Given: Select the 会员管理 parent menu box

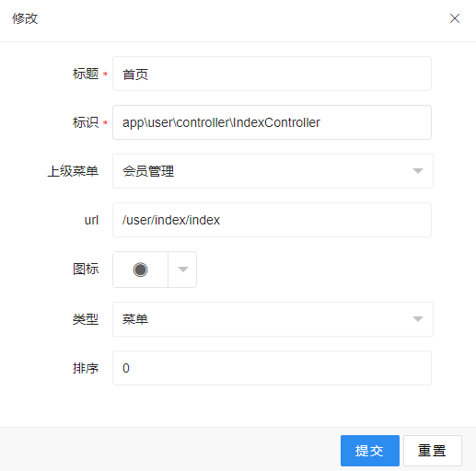Looking at the screenshot, I should [x=273, y=171].
